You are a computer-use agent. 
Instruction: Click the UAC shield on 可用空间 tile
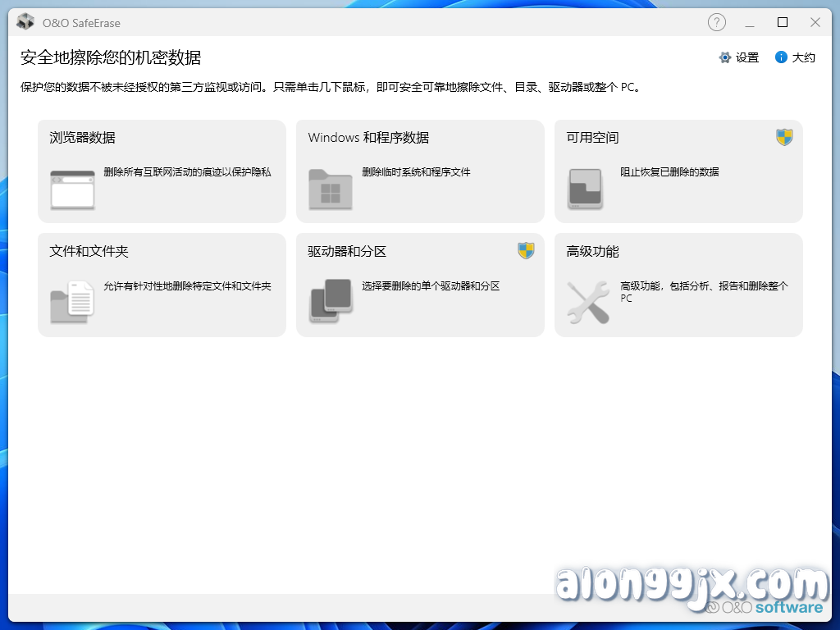click(785, 138)
